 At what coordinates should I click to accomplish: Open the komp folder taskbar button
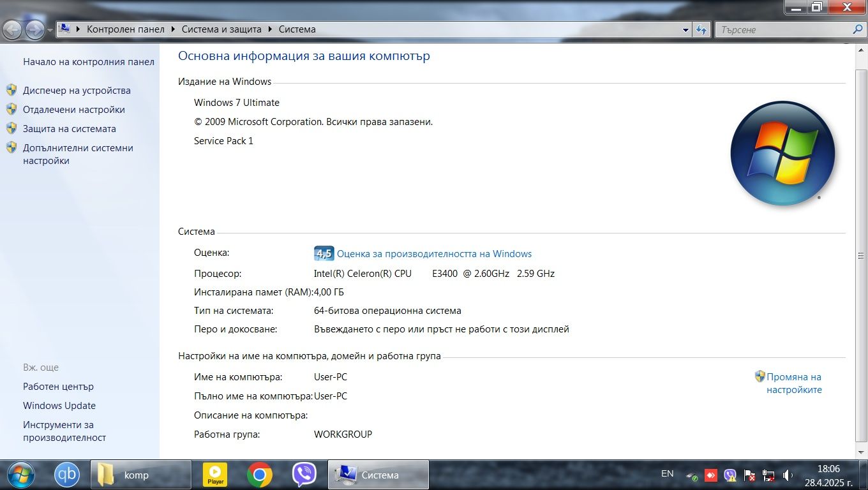pos(141,475)
